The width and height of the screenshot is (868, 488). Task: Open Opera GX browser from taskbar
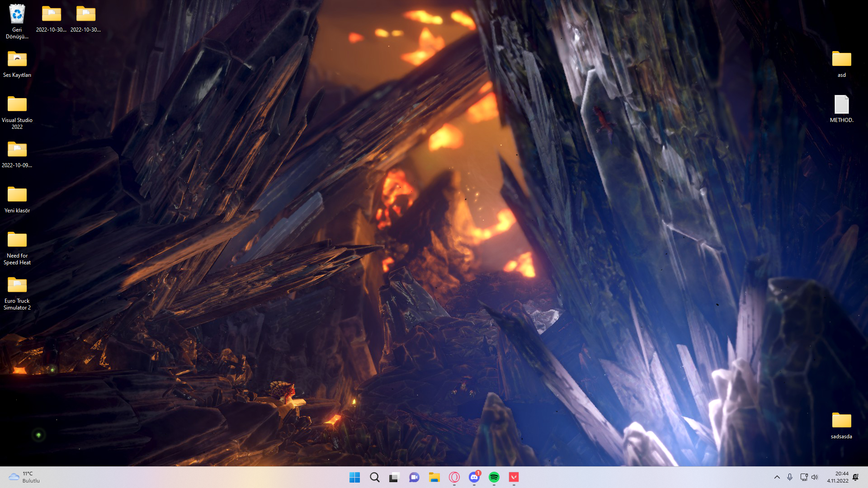click(x=454, y=477)
